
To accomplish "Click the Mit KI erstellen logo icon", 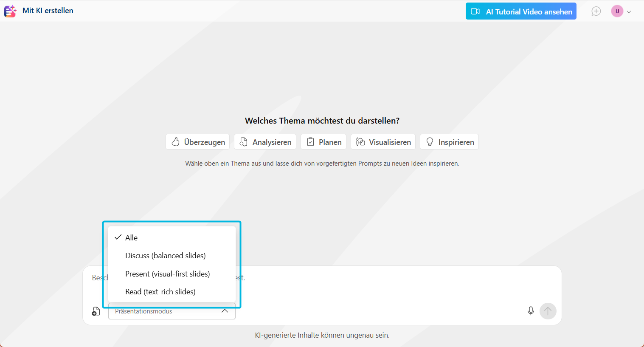I will 10,11.
